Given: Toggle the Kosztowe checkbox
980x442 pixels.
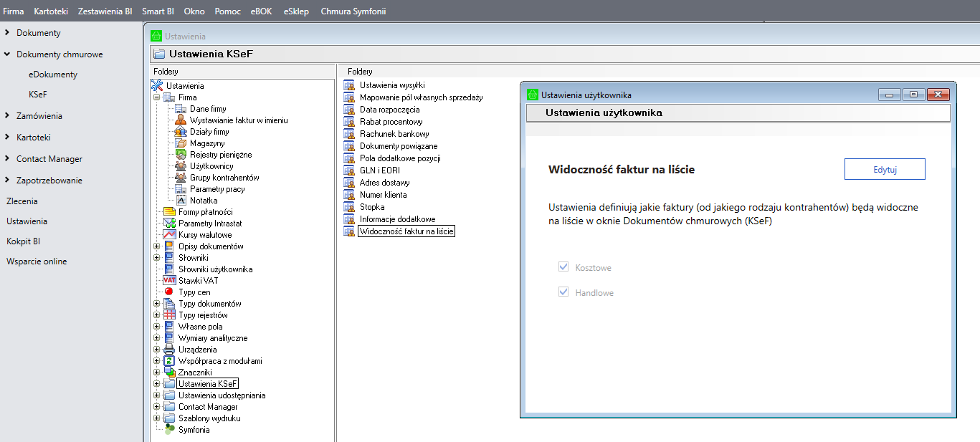Looking at the screenshot, I should [563, 267].
